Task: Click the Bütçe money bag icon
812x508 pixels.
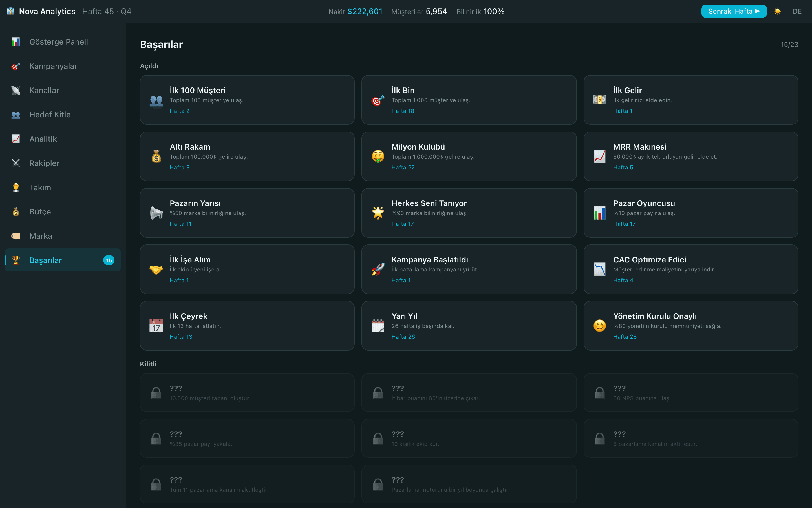Action: pos(16,212)
